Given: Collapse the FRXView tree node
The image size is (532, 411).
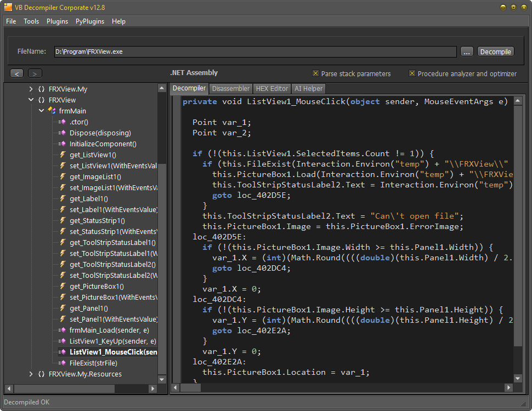Looking at the screenshot, I should click(31, 100).
